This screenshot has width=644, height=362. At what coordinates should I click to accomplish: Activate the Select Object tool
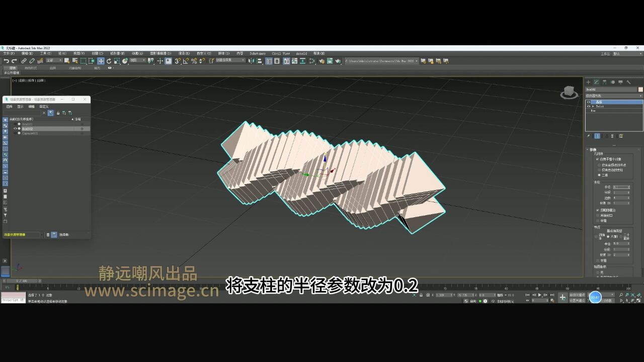click(x=66, y=61)
